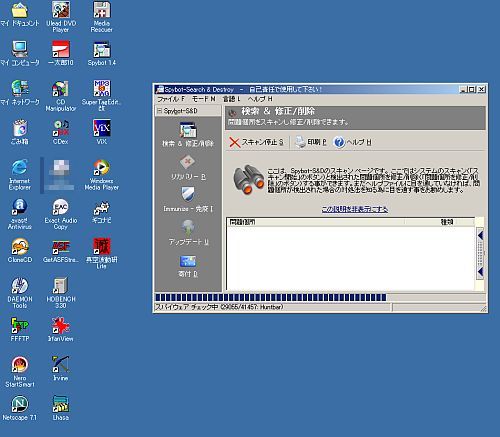Launch the Spybot 1.4 desktop shortcut
Screen dimensions: 500x437
click(x=102, y=53)
